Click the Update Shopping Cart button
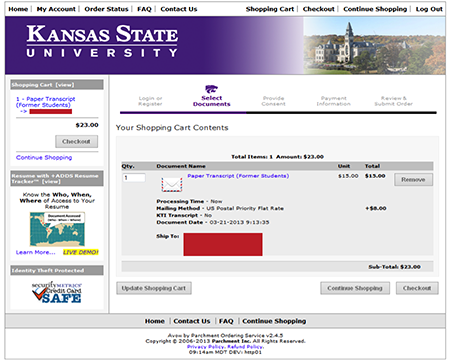This screenshot has width=450, height=363. pos(154,288)
